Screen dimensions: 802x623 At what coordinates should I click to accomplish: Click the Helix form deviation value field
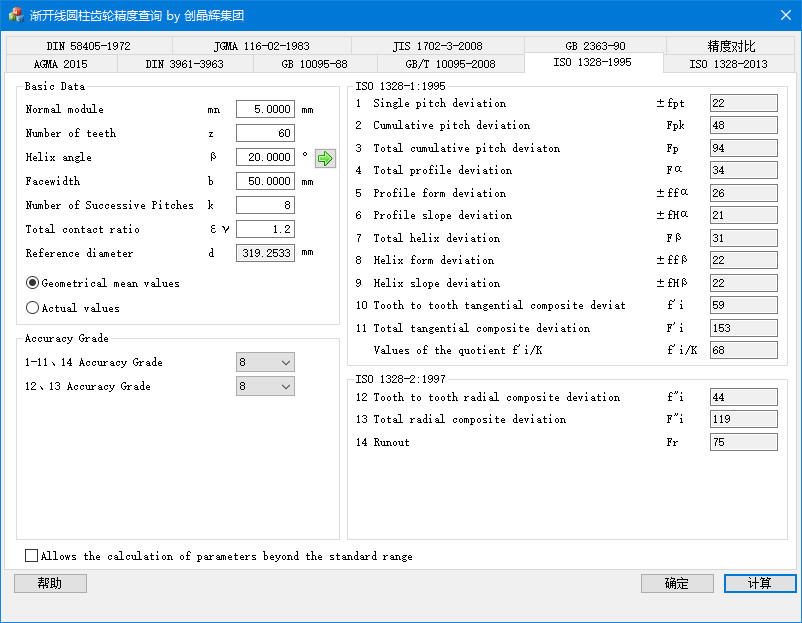[x=744, y=260]
